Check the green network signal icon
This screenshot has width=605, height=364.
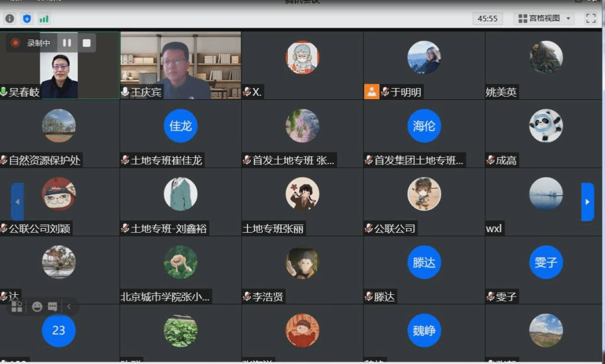coord(44,18)
